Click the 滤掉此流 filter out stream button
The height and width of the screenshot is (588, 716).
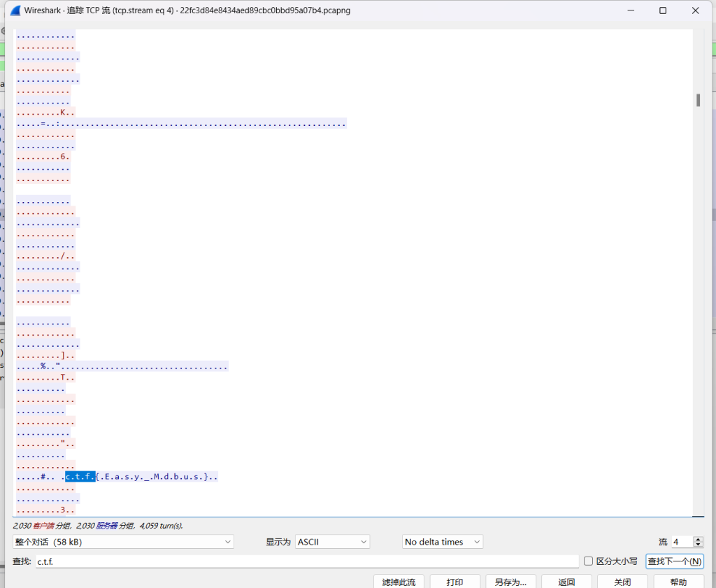399,582
